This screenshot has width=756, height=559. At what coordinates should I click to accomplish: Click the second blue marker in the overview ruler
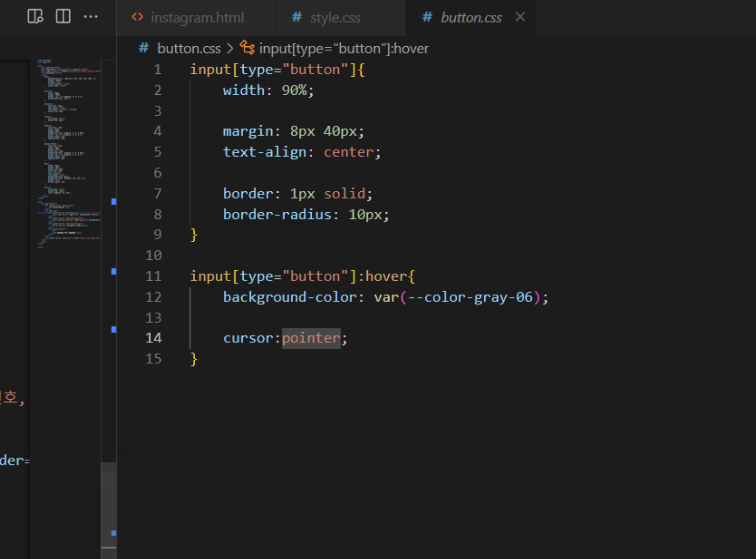point(114,271)
